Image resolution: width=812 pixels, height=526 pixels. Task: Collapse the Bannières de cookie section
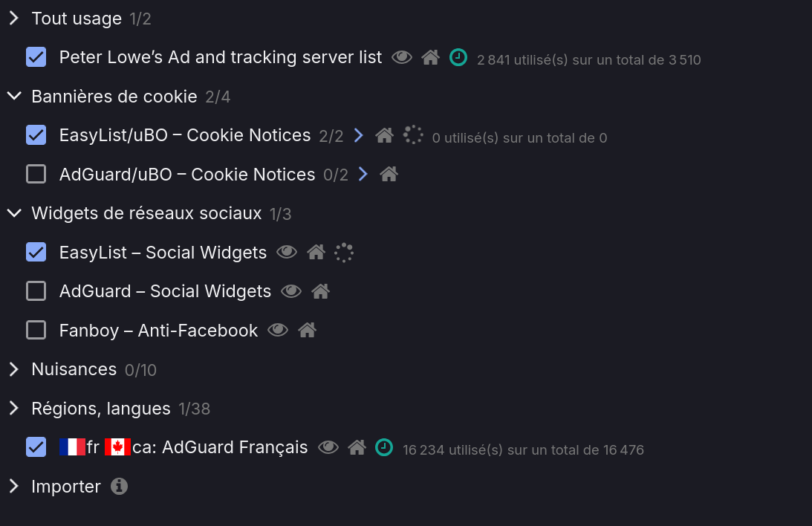tap(13, 97)
